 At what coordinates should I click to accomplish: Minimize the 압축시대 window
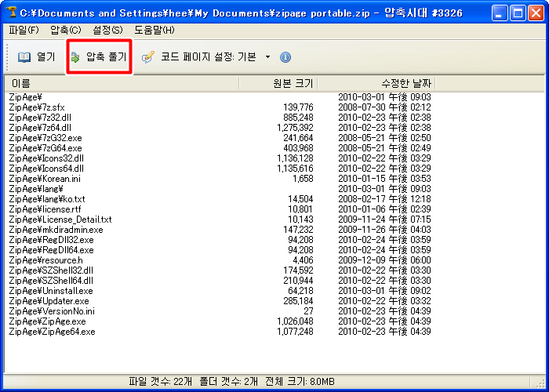pyautogui.click(x=499, y=13)
